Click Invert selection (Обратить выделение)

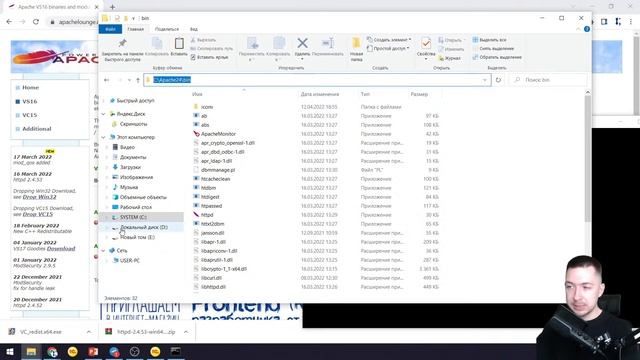tap(497, 58)
